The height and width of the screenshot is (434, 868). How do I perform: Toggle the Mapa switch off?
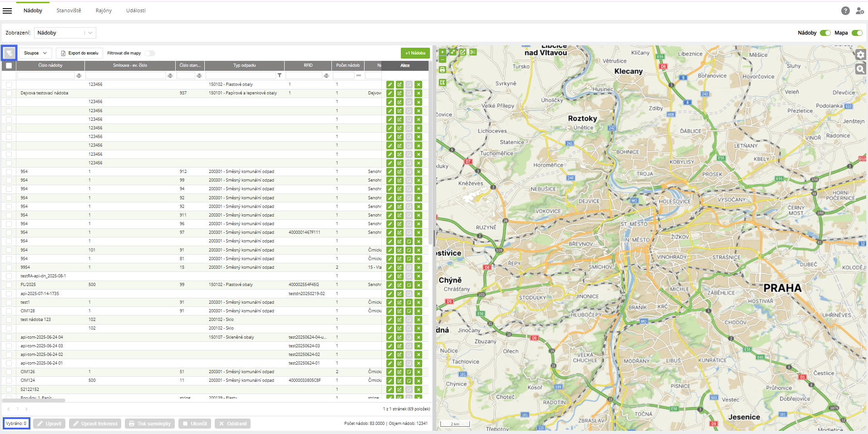coord(857,33)
